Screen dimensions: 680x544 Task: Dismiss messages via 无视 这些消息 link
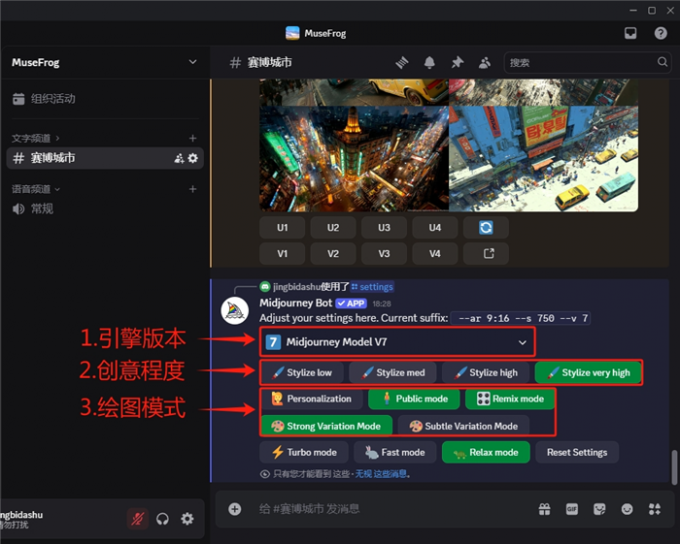381,474
